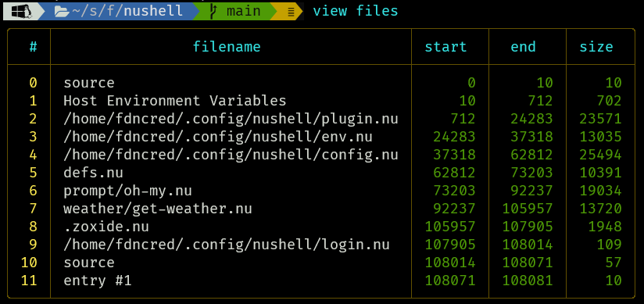This screenshot has height=304, width=644.
Task: Click index number 11
Action: click(29, 281)
